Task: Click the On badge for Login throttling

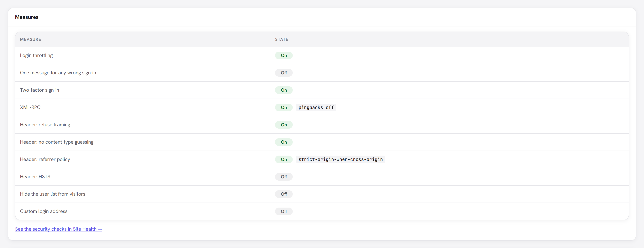Action: coord(284,55)
